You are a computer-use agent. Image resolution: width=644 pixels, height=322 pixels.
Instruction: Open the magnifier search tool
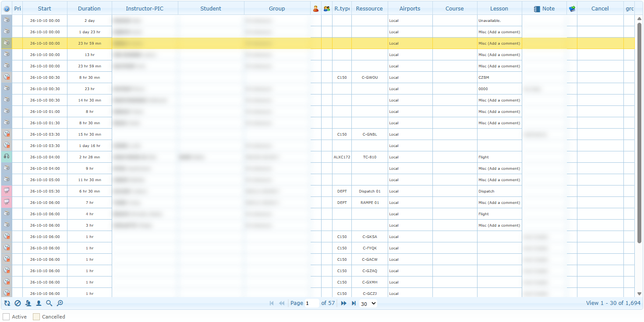(x=49, y=303)
